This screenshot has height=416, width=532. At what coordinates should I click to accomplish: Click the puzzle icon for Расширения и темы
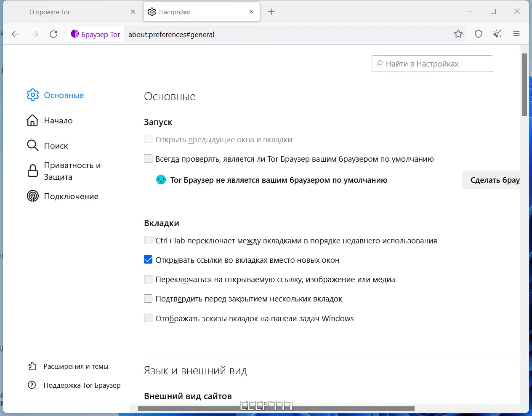pos(32,366)
